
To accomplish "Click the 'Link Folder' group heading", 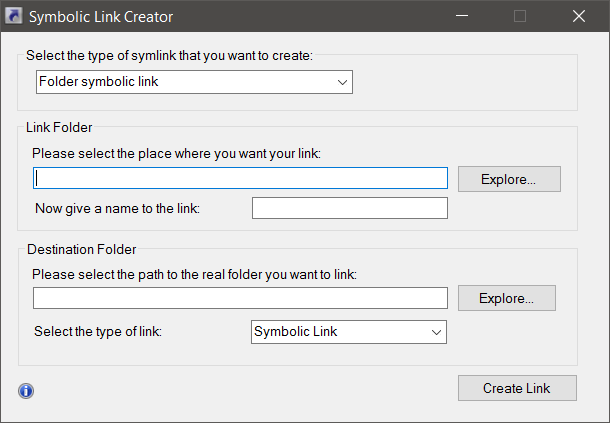I will click(x=59, y=127).
